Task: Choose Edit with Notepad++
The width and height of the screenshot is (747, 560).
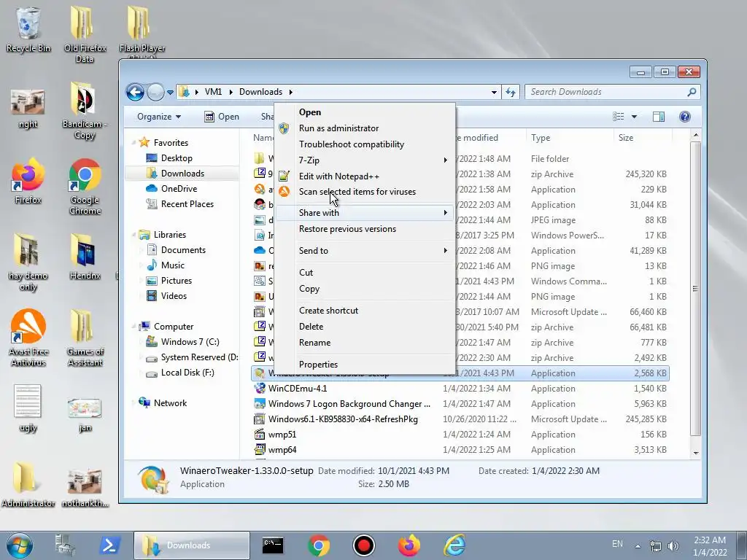Action: (x=365, y=176)
